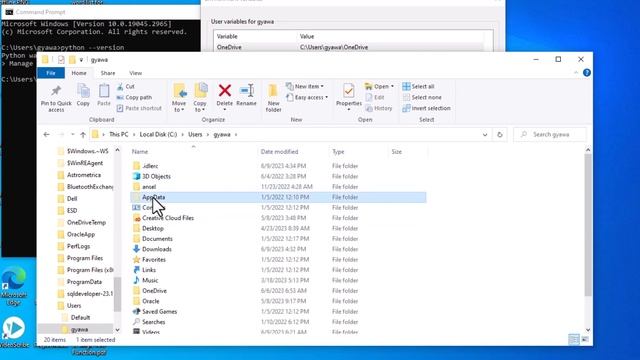
Task: Select Default under Users in tree
Action: click(x=80, y=318)
